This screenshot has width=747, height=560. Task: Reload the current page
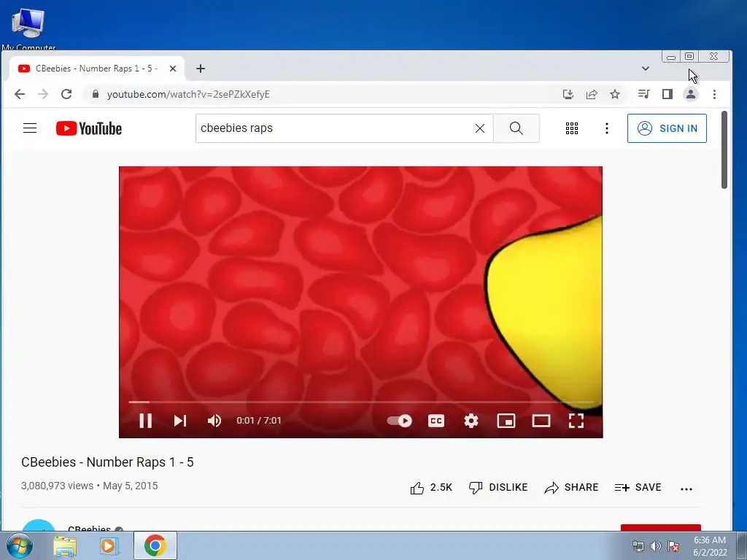(x=66, y=94)
